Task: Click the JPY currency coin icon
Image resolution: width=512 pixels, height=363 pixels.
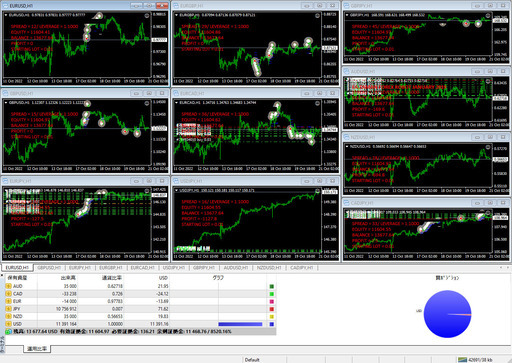Action: [8, 309]
